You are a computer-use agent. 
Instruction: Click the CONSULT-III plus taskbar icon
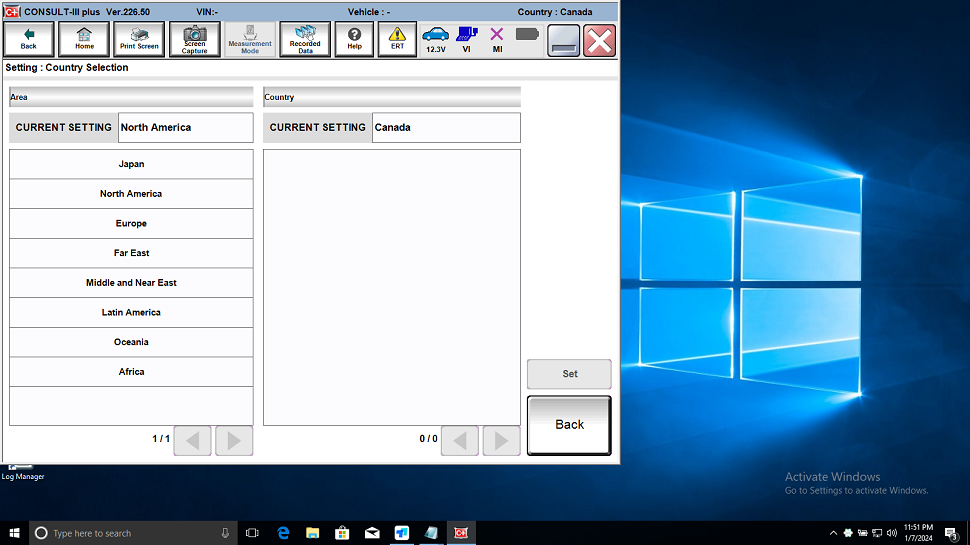(461, 533)
